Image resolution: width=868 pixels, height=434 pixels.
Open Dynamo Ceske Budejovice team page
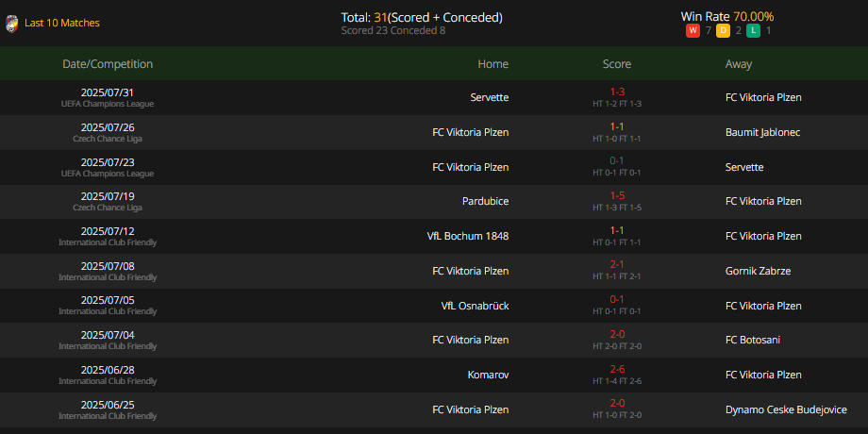tap(786, 409)
